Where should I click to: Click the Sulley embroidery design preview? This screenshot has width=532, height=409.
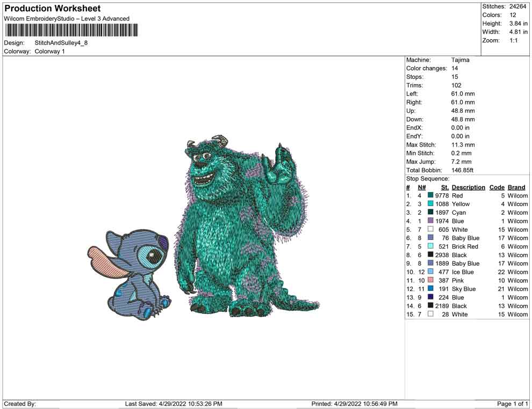[x=247, y=225]
